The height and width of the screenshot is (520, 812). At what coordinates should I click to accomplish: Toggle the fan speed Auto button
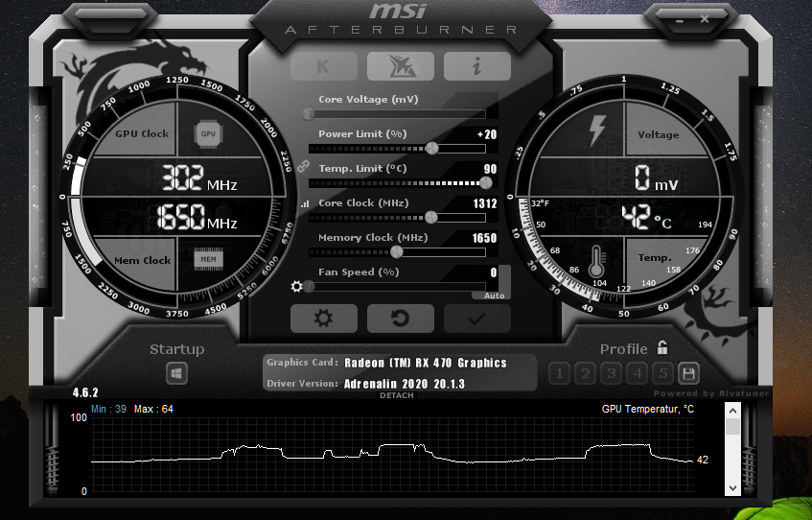(494, 295)
